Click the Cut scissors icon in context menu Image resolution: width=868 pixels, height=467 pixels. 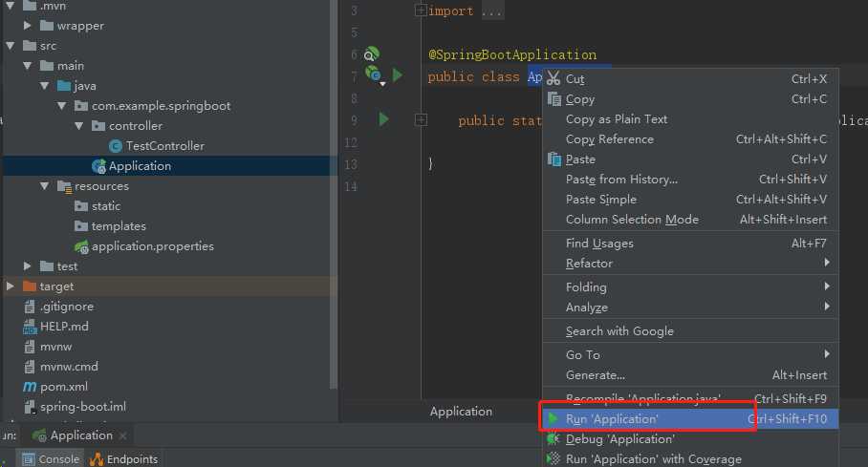(553, 78)
